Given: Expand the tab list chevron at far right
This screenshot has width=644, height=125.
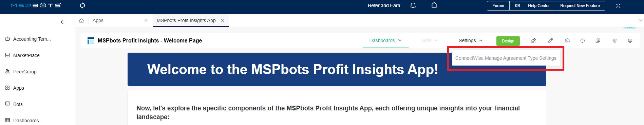Looking at the screenshot, I should 641,20.
